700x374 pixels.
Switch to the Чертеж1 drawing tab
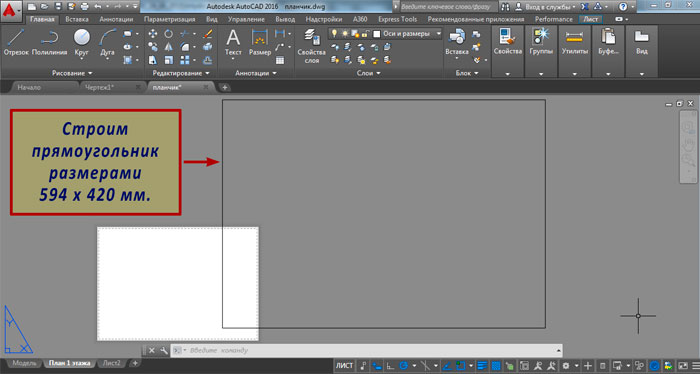point(100,87)
